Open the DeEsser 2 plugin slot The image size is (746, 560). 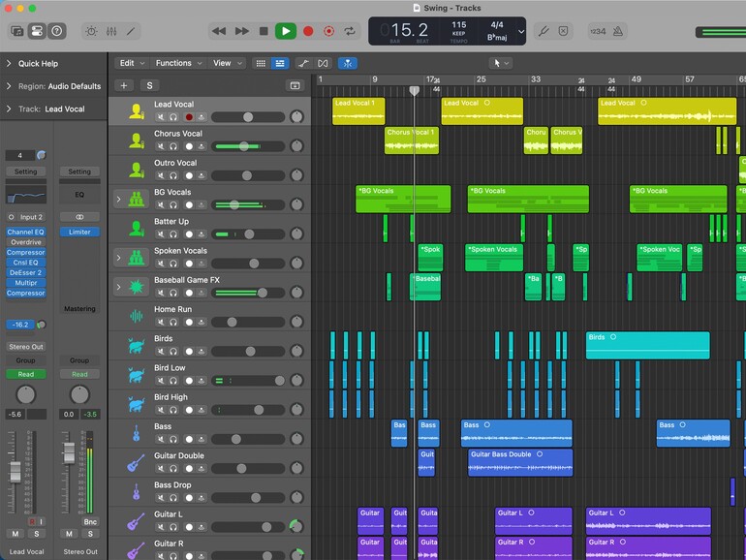point(26,272)
